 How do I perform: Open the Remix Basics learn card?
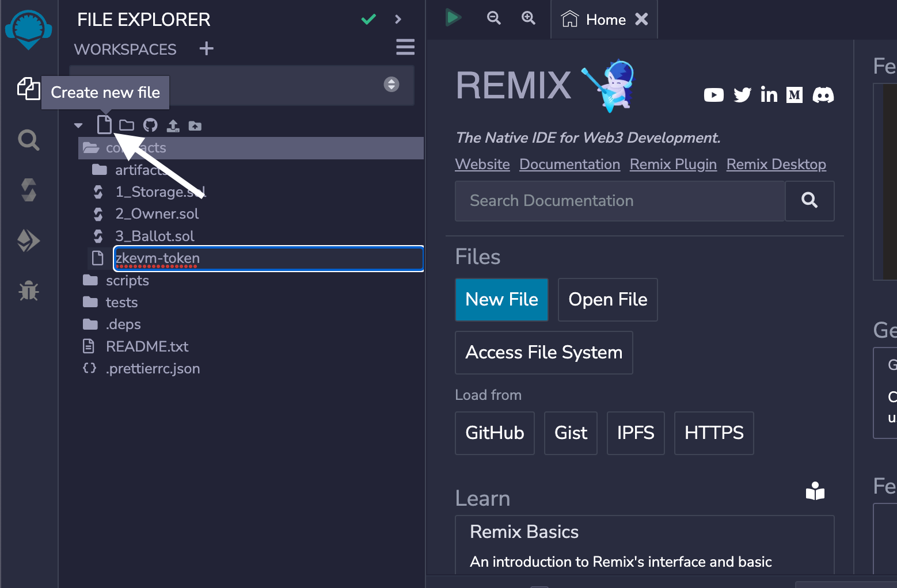point(645,545)
